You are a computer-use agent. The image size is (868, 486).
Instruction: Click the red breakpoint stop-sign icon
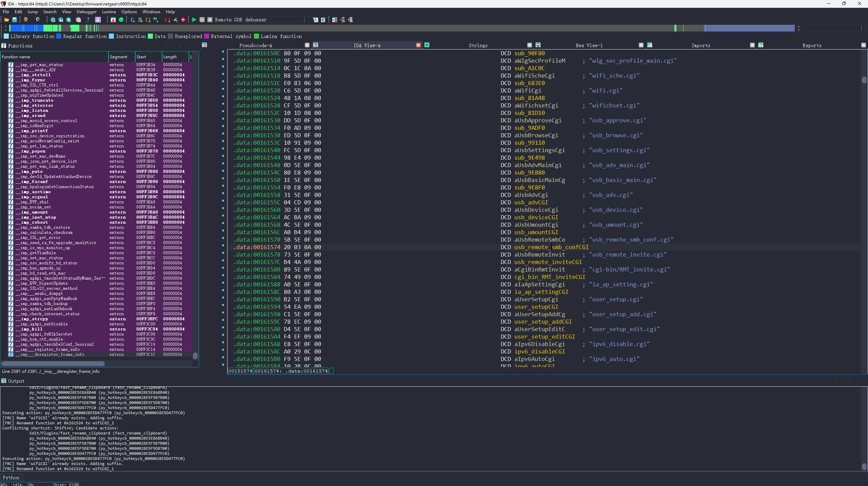183,20
